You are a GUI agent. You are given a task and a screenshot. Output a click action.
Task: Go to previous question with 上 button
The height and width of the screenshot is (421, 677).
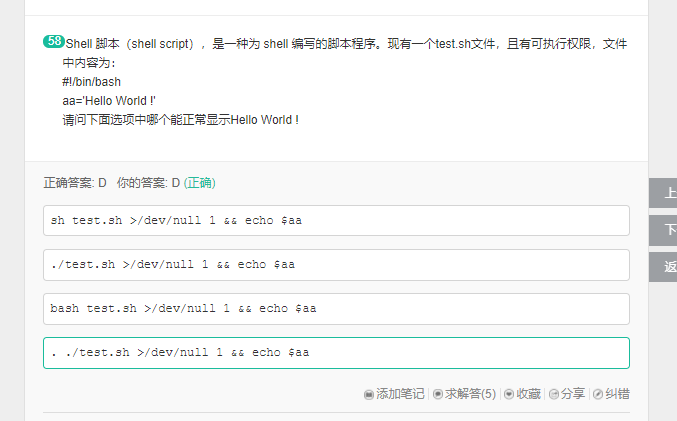pos(663,193)
